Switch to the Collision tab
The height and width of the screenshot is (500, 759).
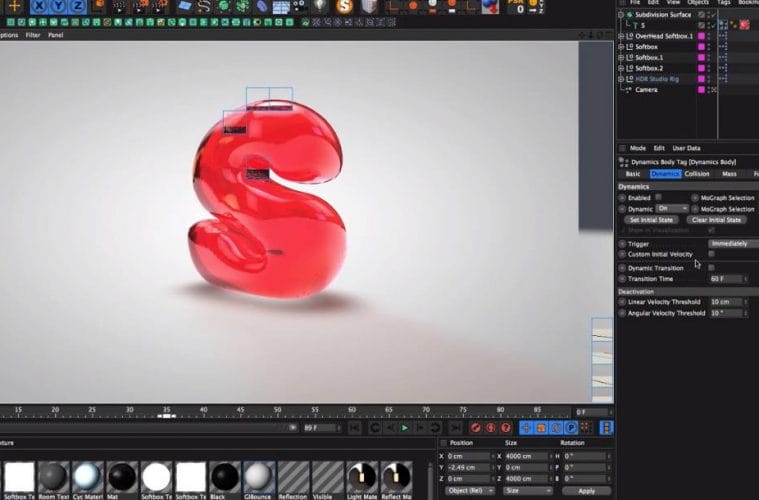[x=697, y=174]
